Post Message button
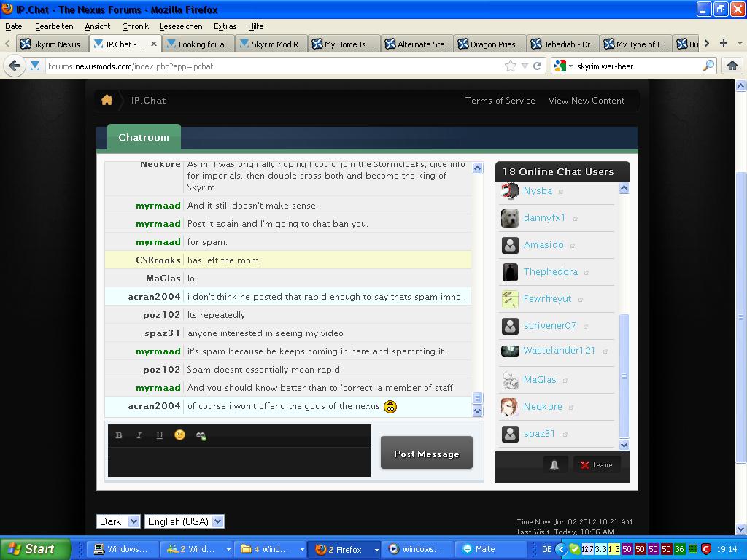 pyautogui.click(x=426, y=454)
